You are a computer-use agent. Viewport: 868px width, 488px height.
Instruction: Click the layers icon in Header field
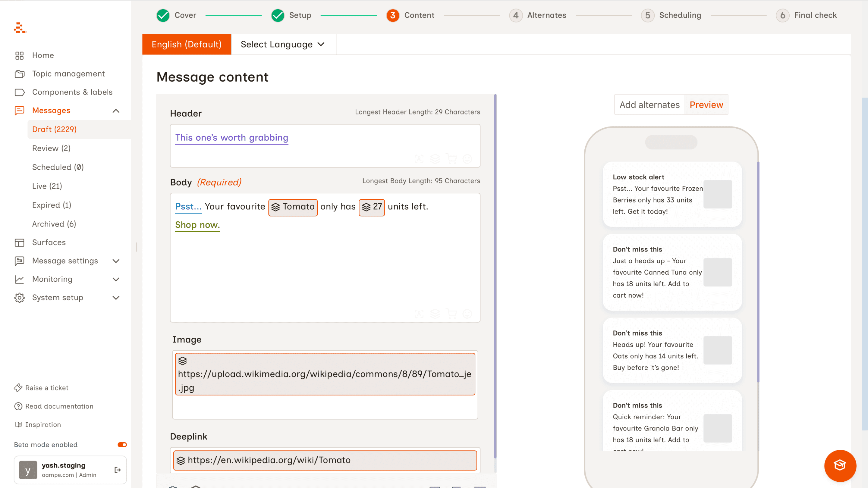(x=435, y=159)
